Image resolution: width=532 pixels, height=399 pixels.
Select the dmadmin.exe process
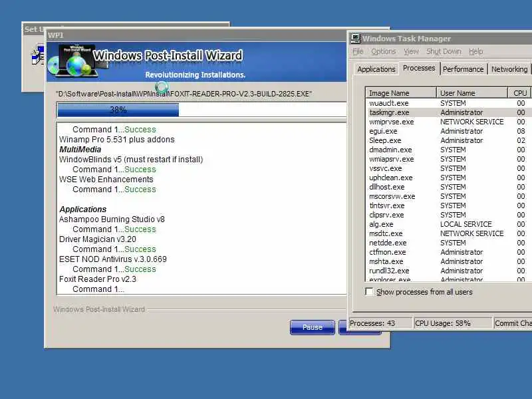[x=448, y=150]
